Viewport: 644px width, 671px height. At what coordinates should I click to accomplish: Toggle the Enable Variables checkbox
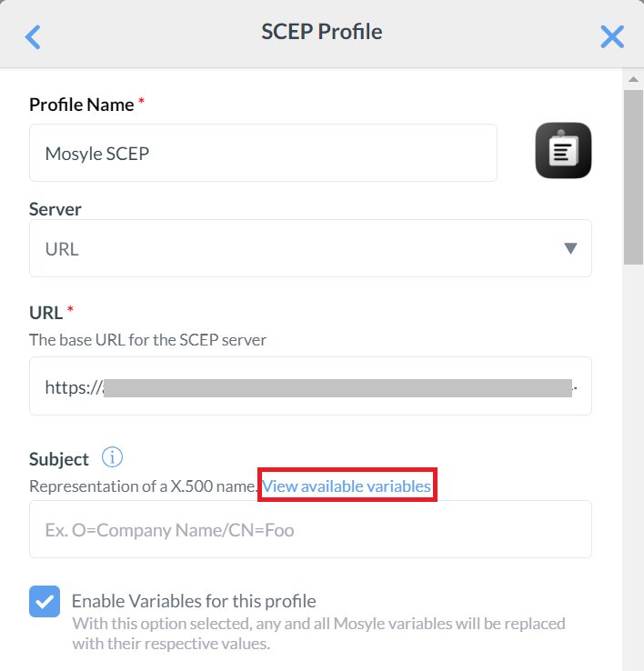pyautogui.click(x=45, y=601)
